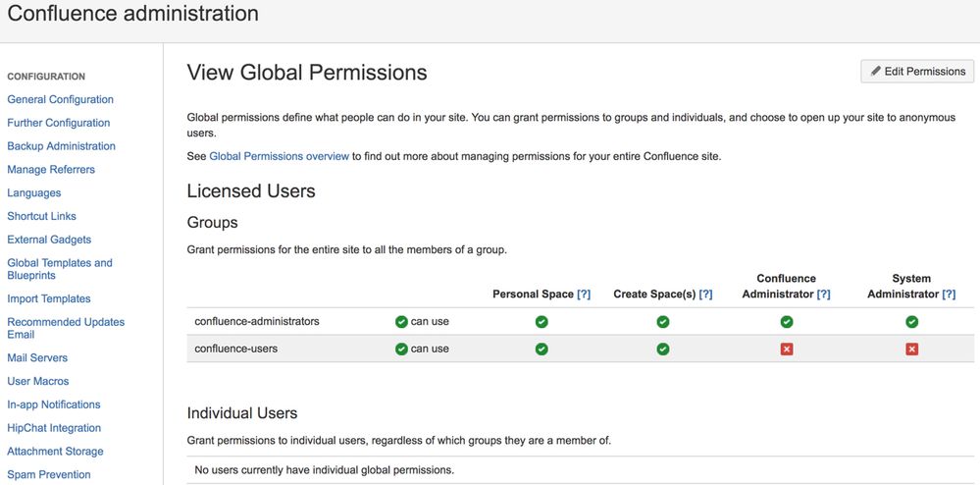Click the Confluence administration page title
Image resolution: width=980 pixels, height=485 pixels.
133,13
